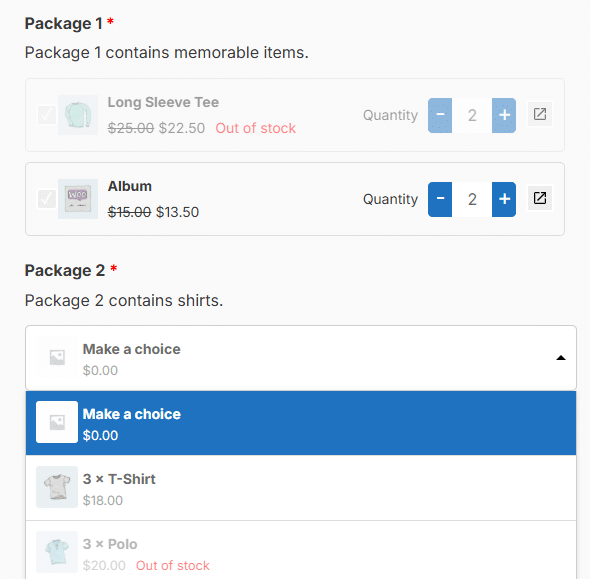Choose 3 × T-Shirt option for $18.00
This screenshot has width=590, height=579.
[x=301, y=488]
